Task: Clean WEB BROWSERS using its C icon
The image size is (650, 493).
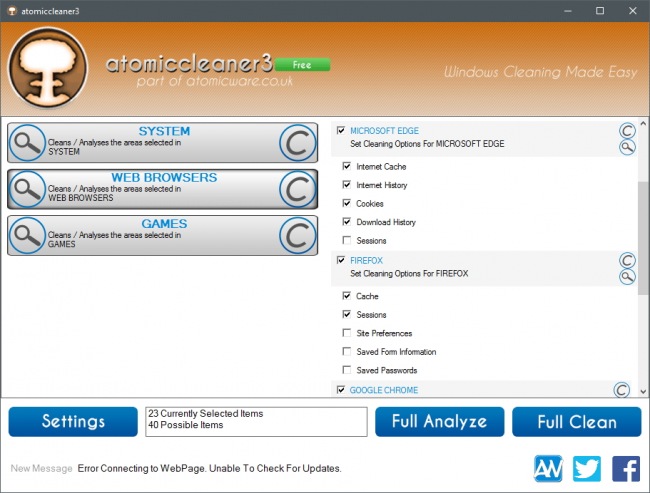Action: (x=298, y=189)
